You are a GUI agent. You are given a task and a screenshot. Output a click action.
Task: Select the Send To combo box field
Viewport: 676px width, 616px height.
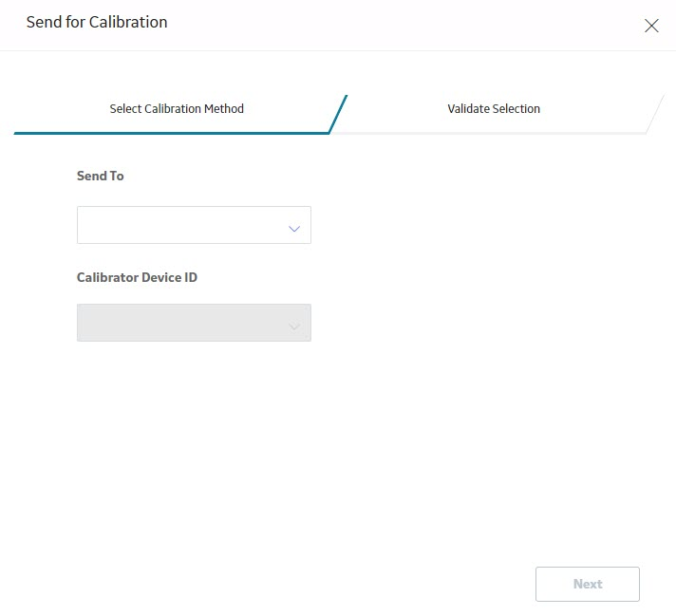pyautogui.click(x=194, y=225)
